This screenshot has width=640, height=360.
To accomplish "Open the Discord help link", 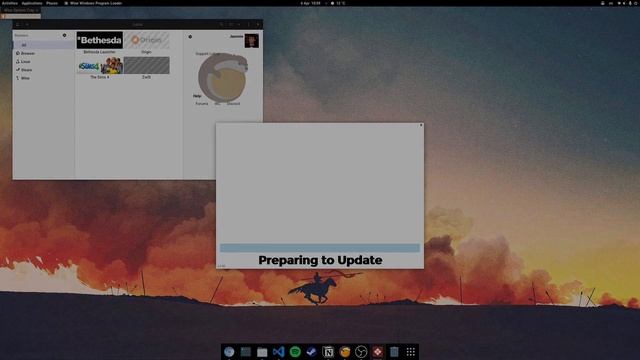I will tap(233, 104).
